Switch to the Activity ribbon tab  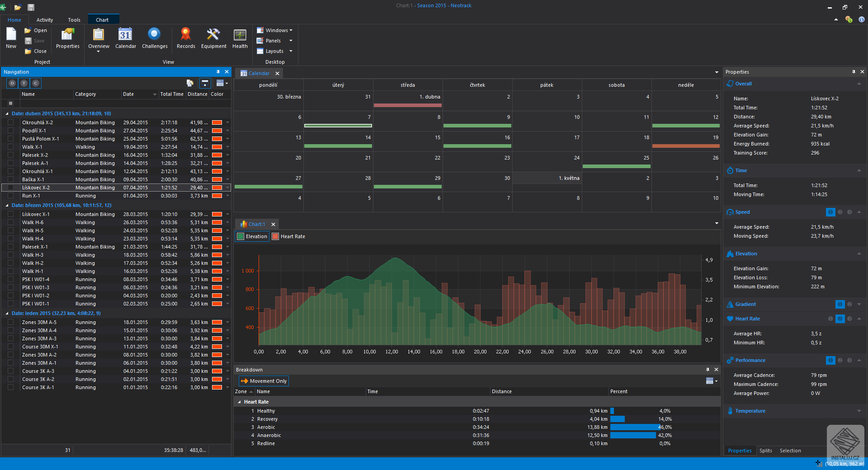(x=45, y=20)
